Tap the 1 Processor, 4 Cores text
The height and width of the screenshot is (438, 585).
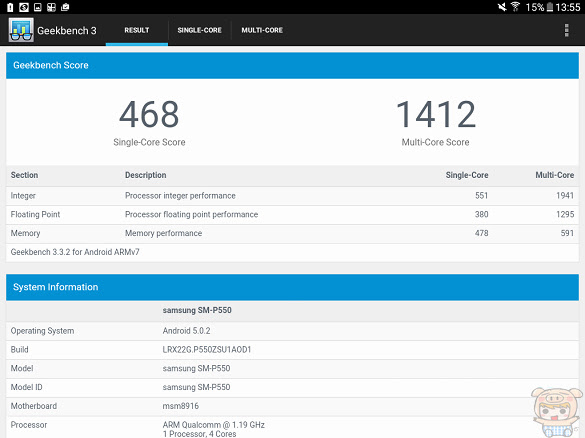(x=200, y=434)
